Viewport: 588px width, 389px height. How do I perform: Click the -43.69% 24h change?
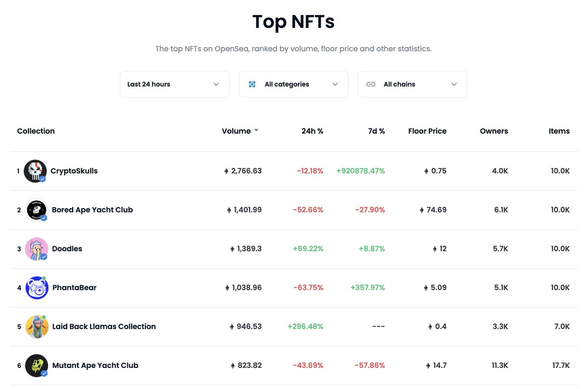[x=308, y=365]
